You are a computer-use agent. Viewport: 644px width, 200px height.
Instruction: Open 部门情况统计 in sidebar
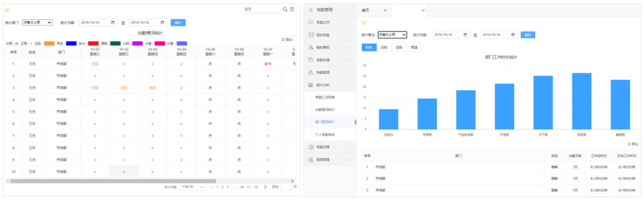[325, 122]
